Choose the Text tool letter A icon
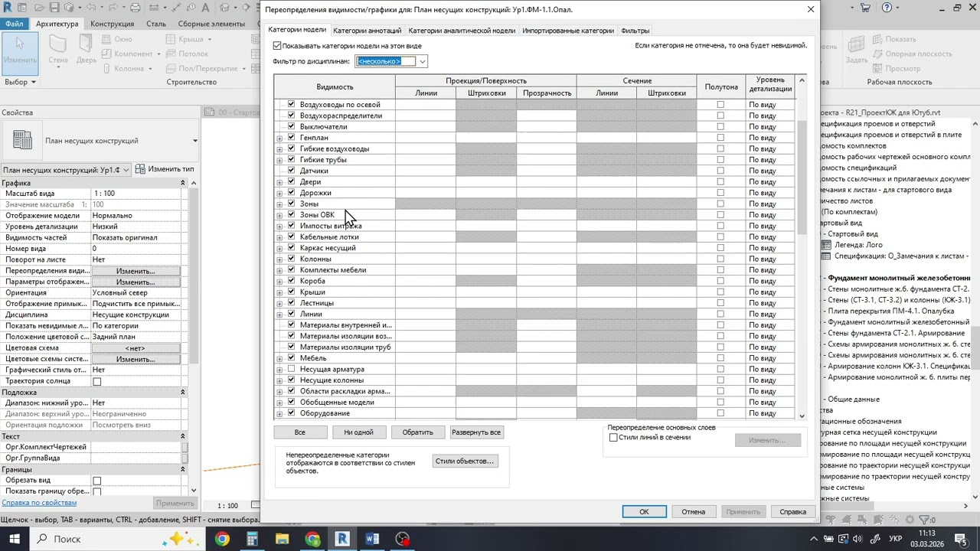The image size is (980, 551). [x=205, y=8]
